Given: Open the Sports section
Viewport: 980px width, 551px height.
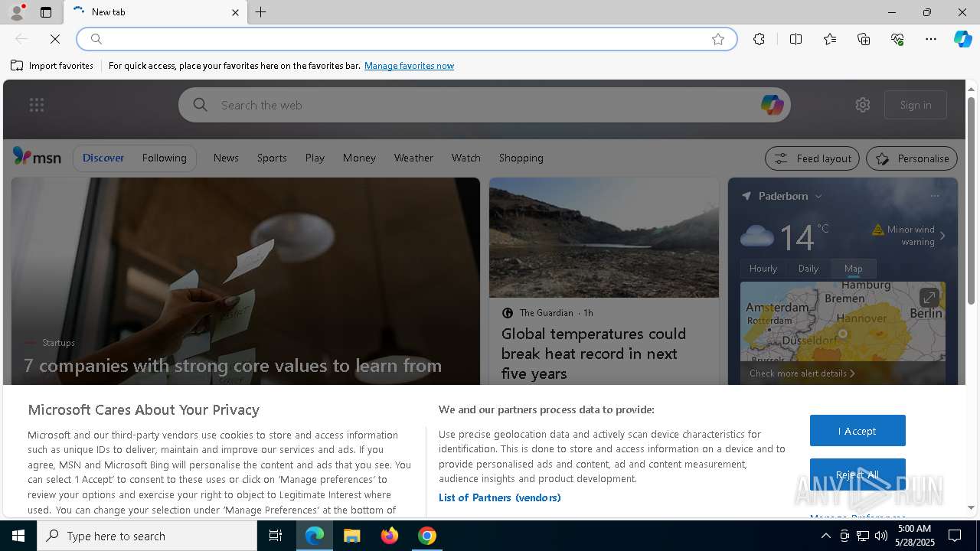Looking at the screenshot, I should coord(272,158).
